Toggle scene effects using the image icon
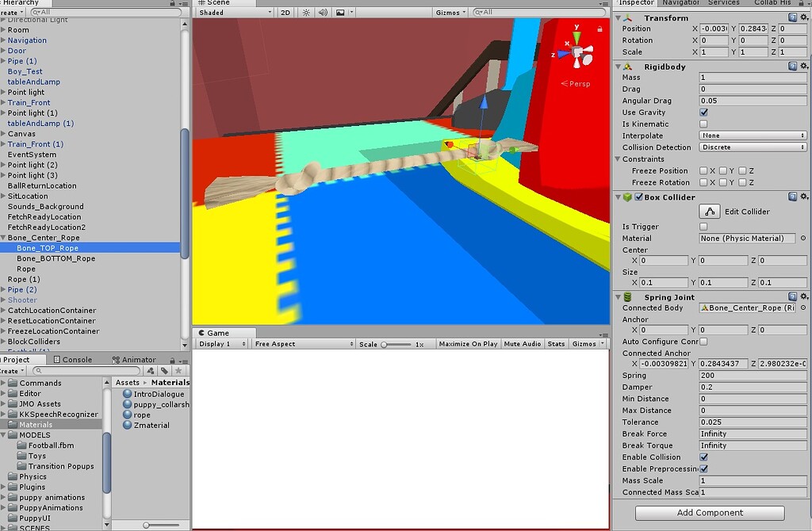Screen dimensions: 812x531 (339, 13)
